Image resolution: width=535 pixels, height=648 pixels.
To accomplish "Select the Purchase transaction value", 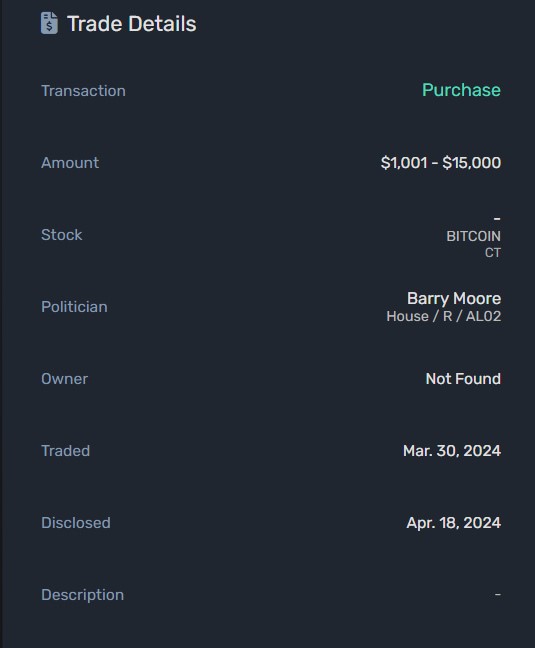I will click(x=461, y=90).
